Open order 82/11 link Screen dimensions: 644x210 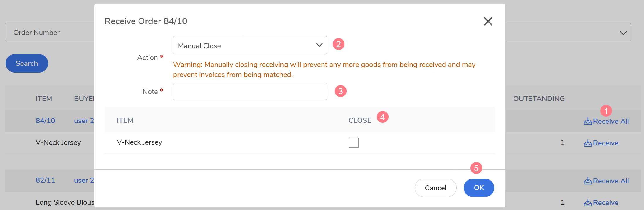(x=45, y=180)
